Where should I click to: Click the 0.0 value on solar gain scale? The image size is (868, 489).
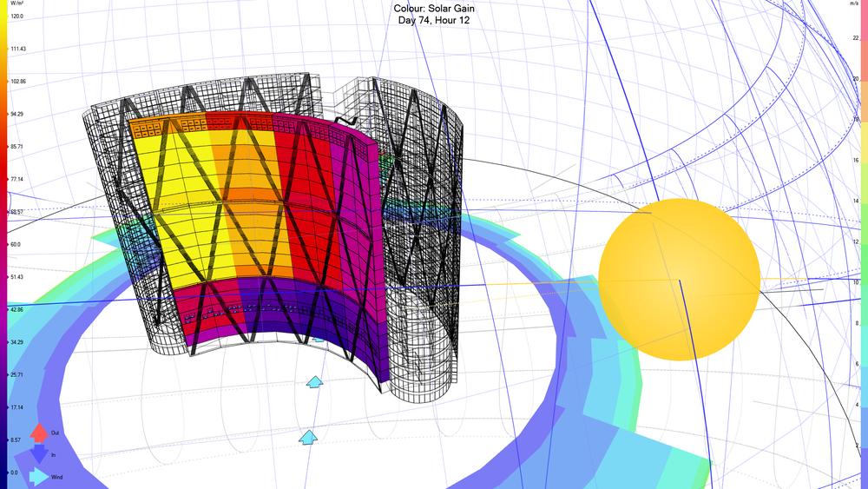pos(15,472)
